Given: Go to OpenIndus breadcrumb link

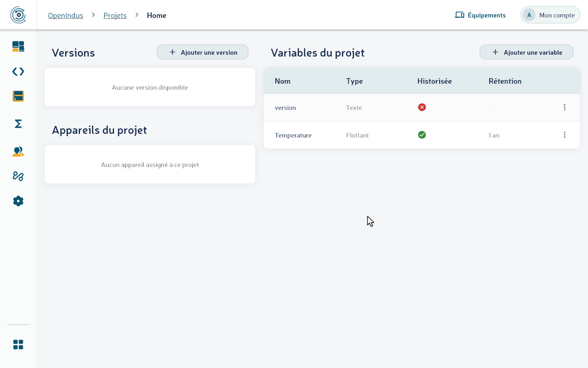Looking at the screenshot, I should [65, 15].
